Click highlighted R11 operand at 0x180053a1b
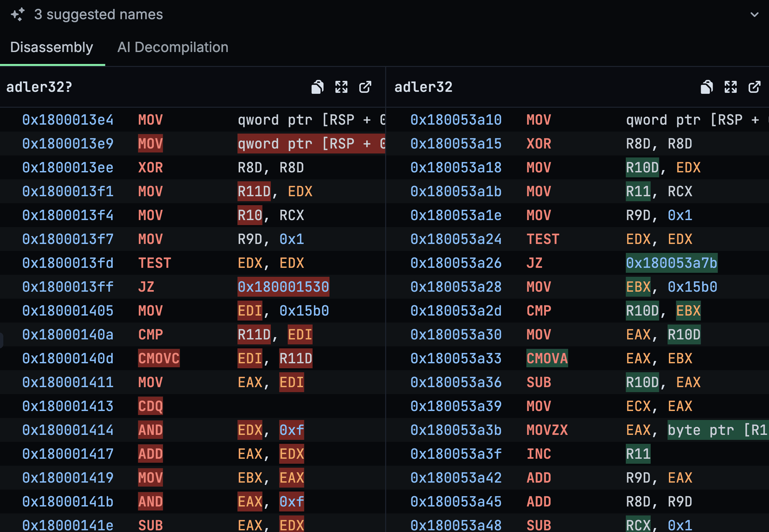Image resolution: width=769 pixels, height=532 pixels. coord(638,191)
